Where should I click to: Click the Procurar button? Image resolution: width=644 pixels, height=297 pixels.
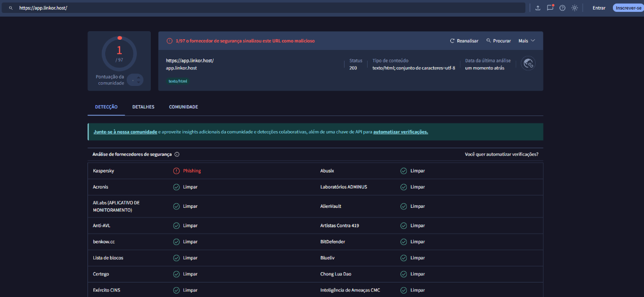click(499, 41)
